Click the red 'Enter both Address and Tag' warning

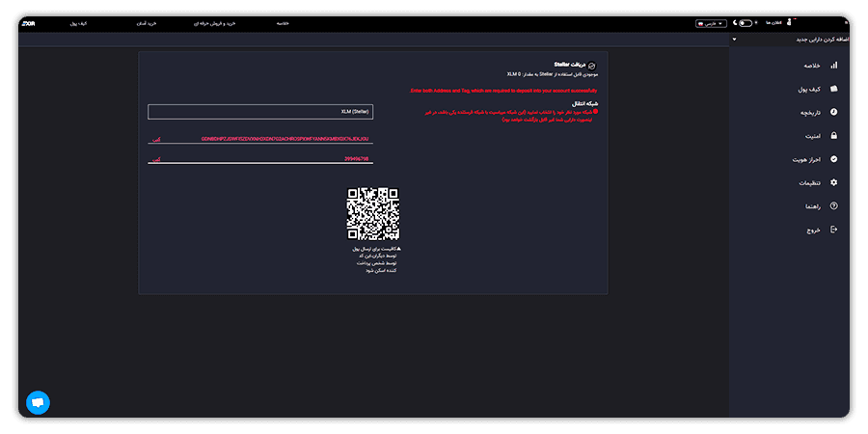pyautogui.click(x=502, y=91)
